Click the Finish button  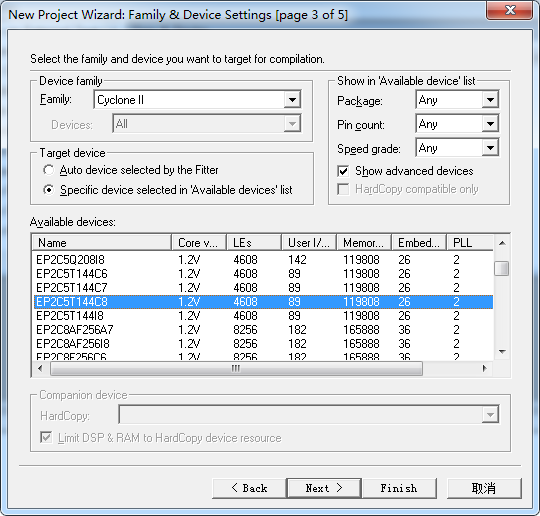[x=399, y=488]
